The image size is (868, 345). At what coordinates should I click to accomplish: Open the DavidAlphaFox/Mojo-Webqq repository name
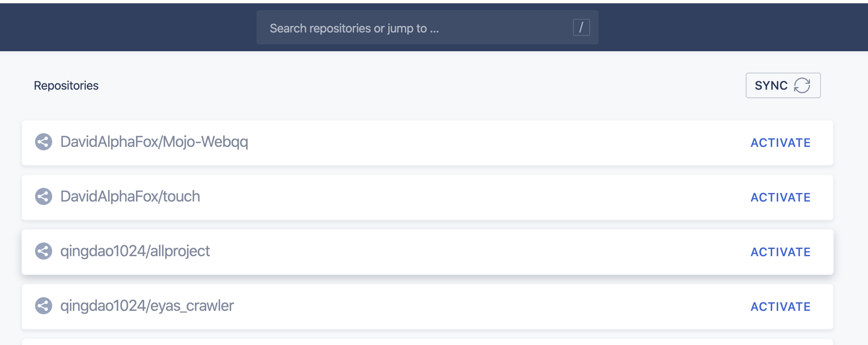click(x=154, y=142)
